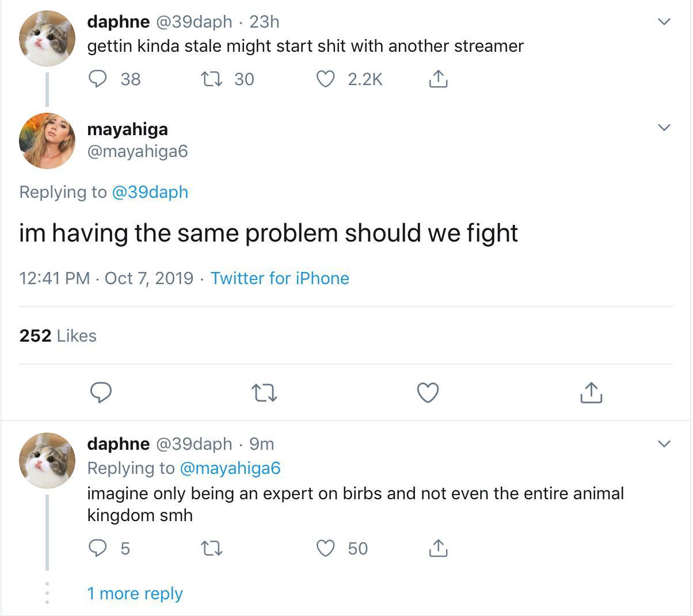Open dropdown menu on mayahiga's tweet
Viewport: 693px width, 616px height.
click(664, 127)
